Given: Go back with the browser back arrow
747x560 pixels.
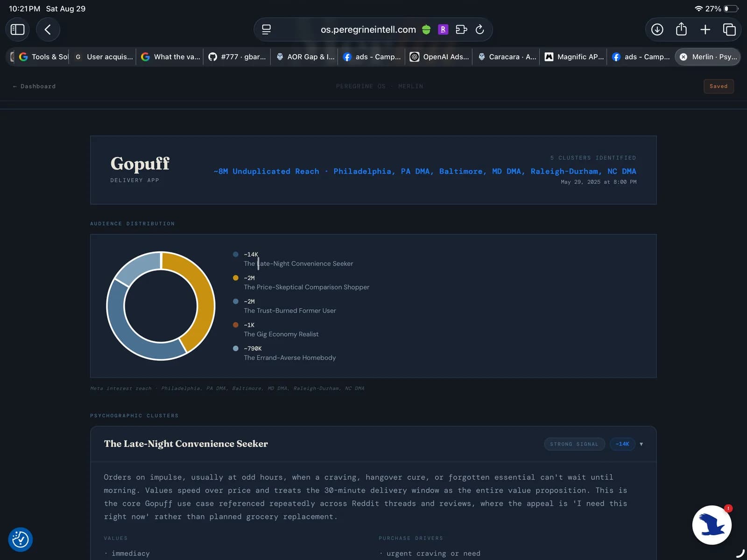Looking at the screenshot, I should 48,29.
